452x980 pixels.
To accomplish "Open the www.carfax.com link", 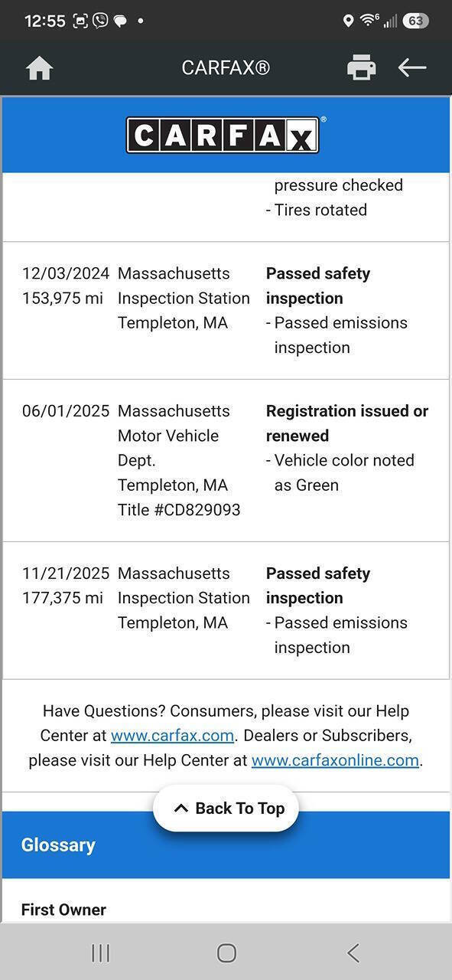I will pyautogui.click(x=172, y=736).
